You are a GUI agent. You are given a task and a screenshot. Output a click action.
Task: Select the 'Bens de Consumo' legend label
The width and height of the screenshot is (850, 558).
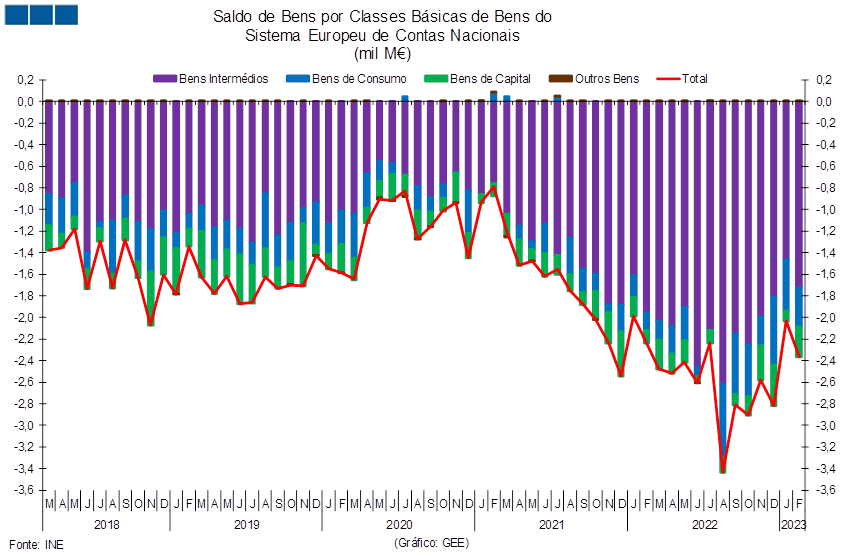click(x=359, y=79)
